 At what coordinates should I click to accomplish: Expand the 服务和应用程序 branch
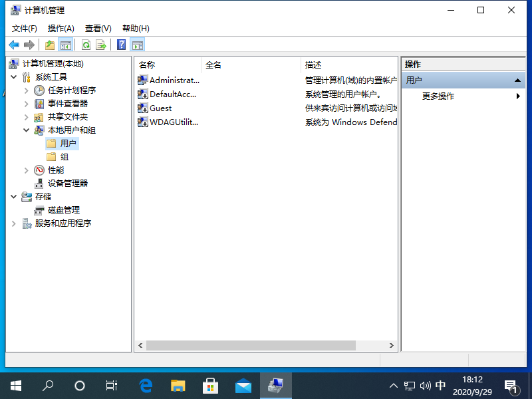tap(15, 223)
